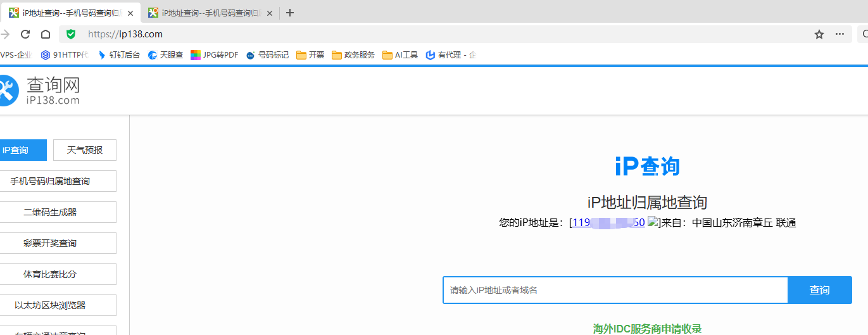
Task: Click the blue 查询 search button
Action: click(x=819, y=290)
